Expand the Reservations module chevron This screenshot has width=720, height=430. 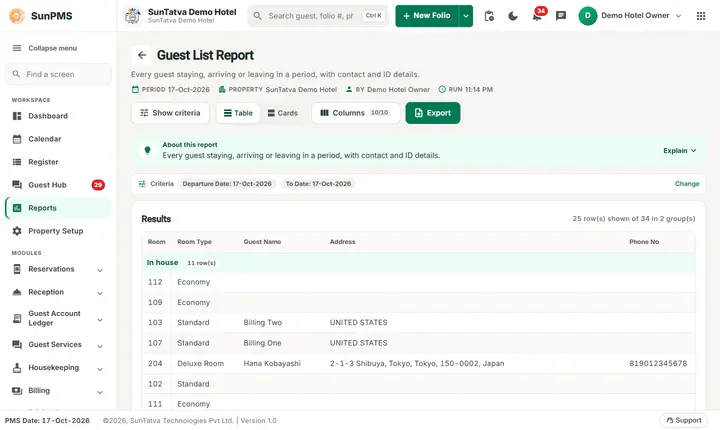[x=100, y=270]
